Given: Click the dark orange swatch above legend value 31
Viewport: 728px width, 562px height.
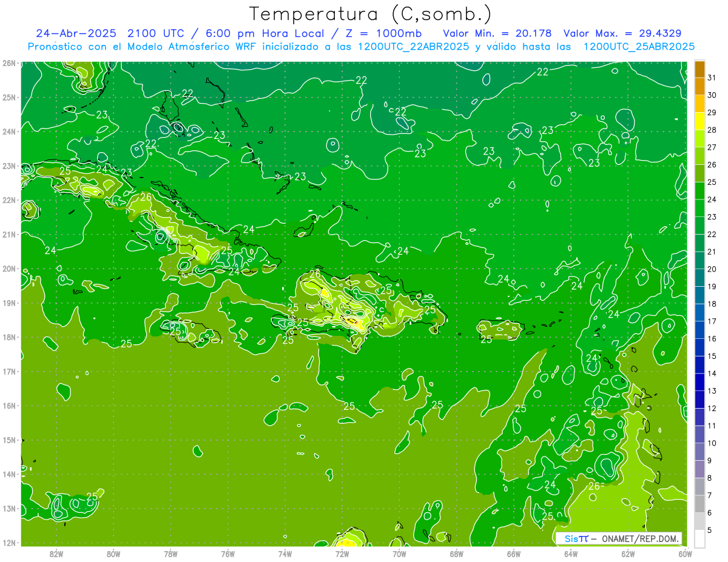Looking at the screenshot, I should pos(699,69).
